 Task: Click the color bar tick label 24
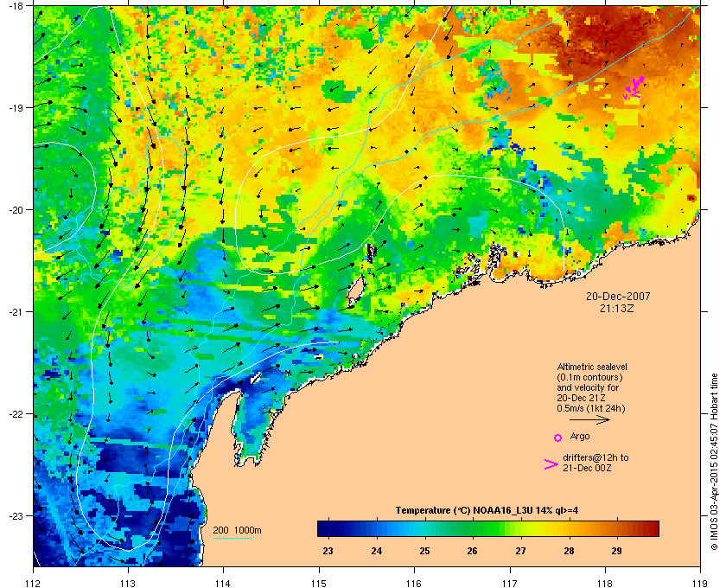coord(377,551)
